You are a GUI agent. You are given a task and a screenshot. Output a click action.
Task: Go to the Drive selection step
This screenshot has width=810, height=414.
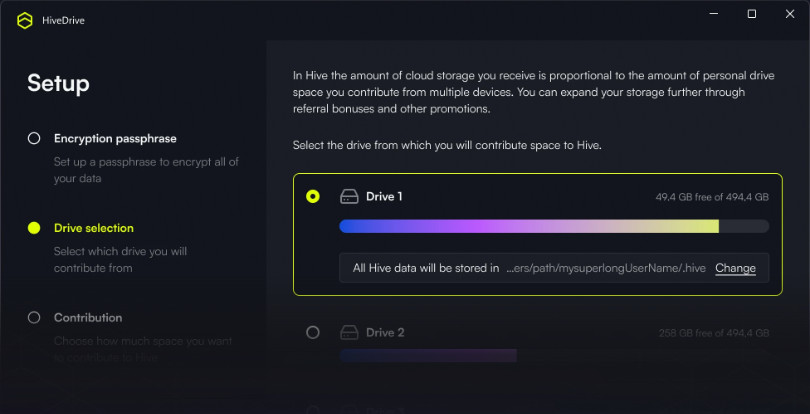tap(94, 228)
